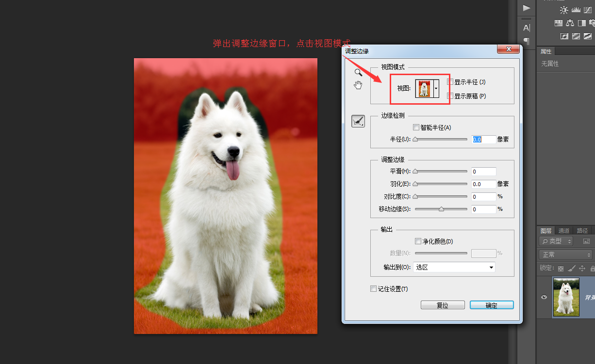Select the Zoom tool in Refine Edge dialog
Screen dimensions: 595x364
pos(358,73)
